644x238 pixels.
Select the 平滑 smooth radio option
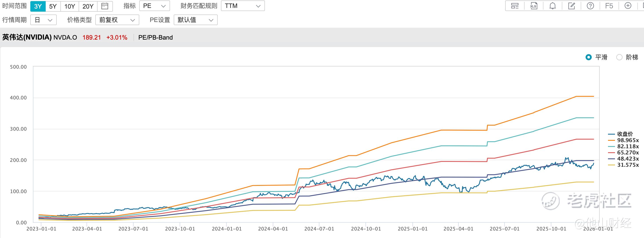click(588, 57)
